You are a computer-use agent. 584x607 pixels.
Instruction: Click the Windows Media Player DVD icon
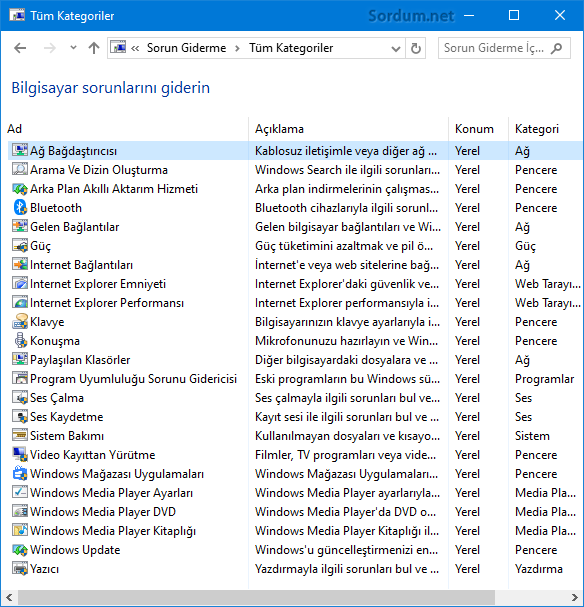point(20,511)
